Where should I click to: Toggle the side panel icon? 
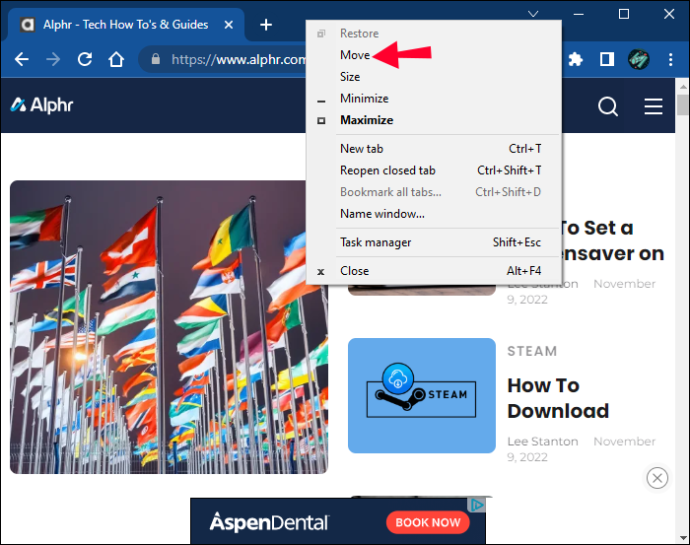click(x=607, y=59)
